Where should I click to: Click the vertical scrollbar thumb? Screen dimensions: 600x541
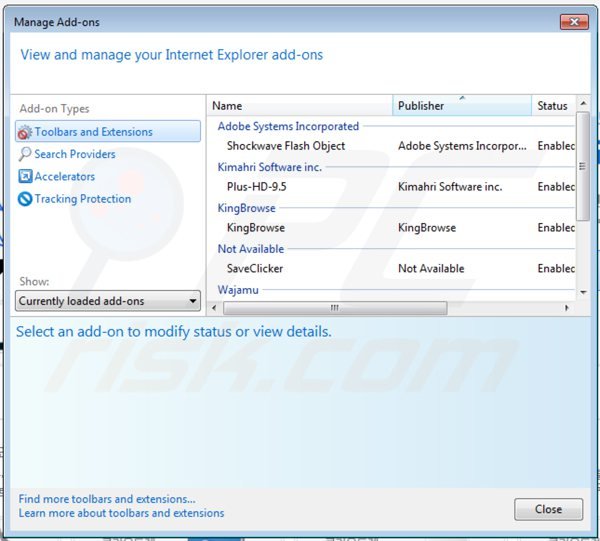point(583,166)
